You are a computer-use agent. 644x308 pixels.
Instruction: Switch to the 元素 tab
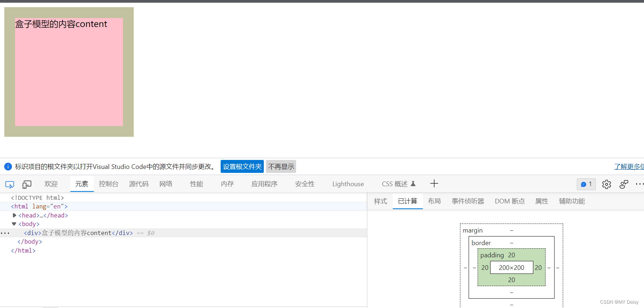pyautogui.click(x=82, y=184)
